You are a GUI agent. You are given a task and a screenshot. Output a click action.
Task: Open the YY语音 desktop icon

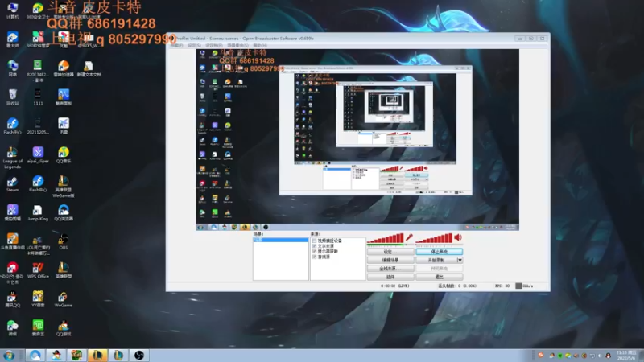tap(38, 299)
